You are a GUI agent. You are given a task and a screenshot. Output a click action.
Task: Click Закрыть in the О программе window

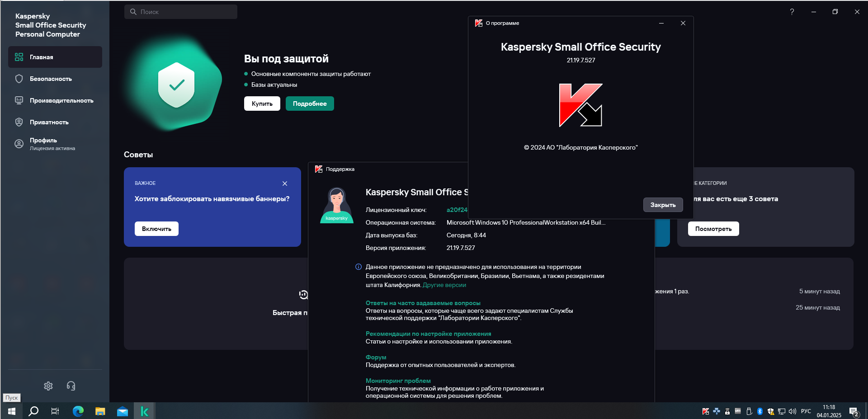tap(663, 205)
